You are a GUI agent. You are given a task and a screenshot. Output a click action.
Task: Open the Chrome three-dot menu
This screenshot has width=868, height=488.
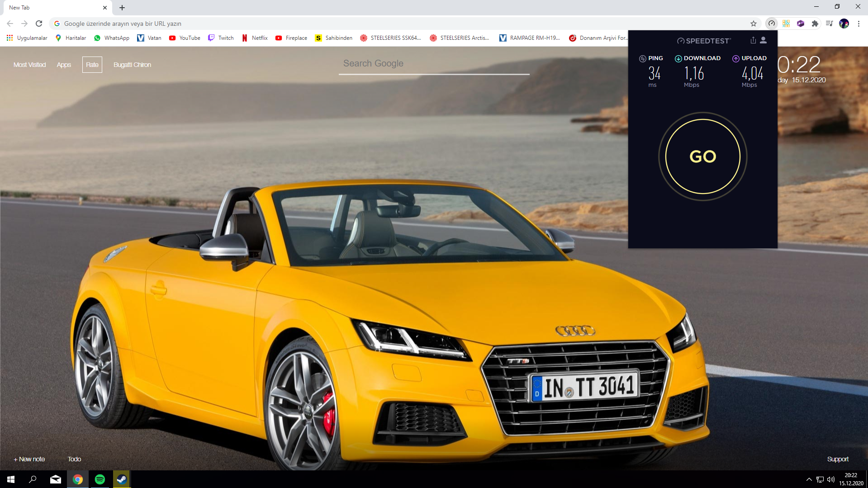click(859, 24)
